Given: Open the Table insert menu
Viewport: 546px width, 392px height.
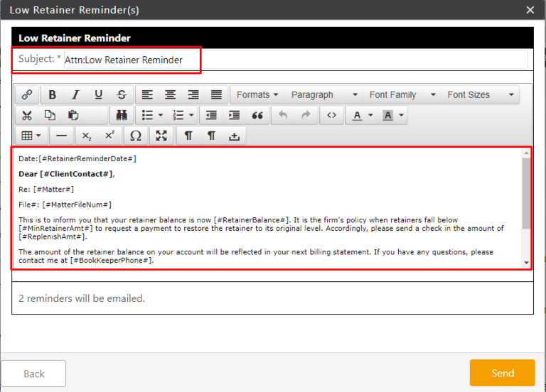Looking at the screenshot, I should tap(31, 136).
